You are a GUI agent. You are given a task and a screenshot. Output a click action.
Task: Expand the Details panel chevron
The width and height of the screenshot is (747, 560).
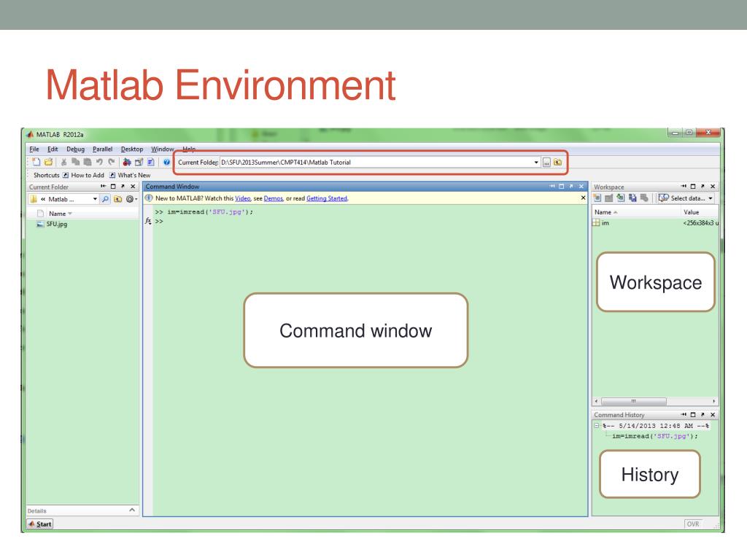click(132, 510)
